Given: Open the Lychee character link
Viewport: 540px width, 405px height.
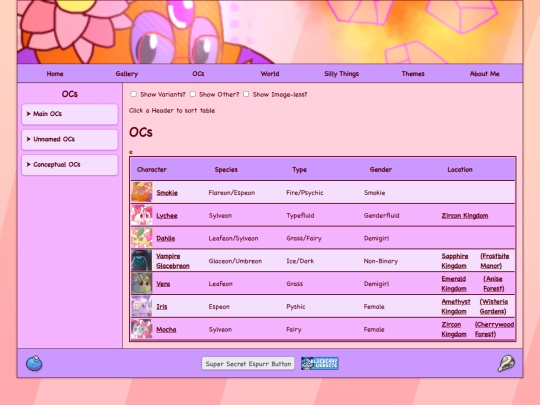Looking at the screenshot, I should [x=167, y=216].
